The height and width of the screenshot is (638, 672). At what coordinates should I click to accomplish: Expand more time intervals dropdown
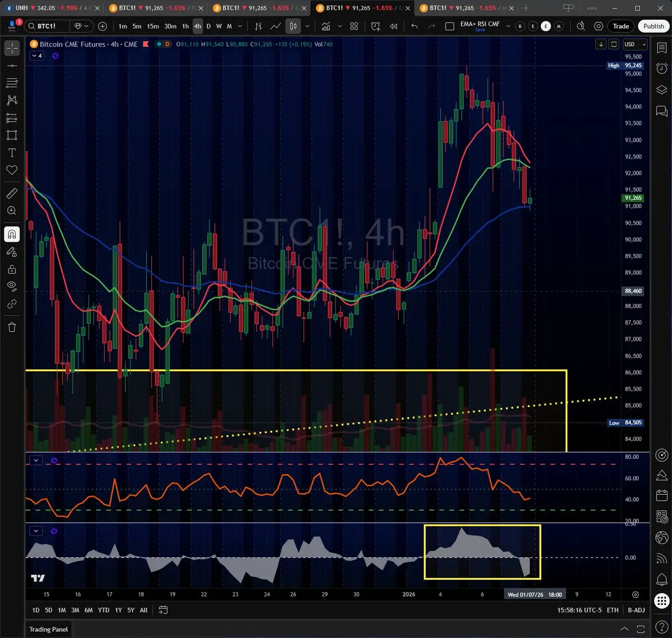tap(240, 26)
